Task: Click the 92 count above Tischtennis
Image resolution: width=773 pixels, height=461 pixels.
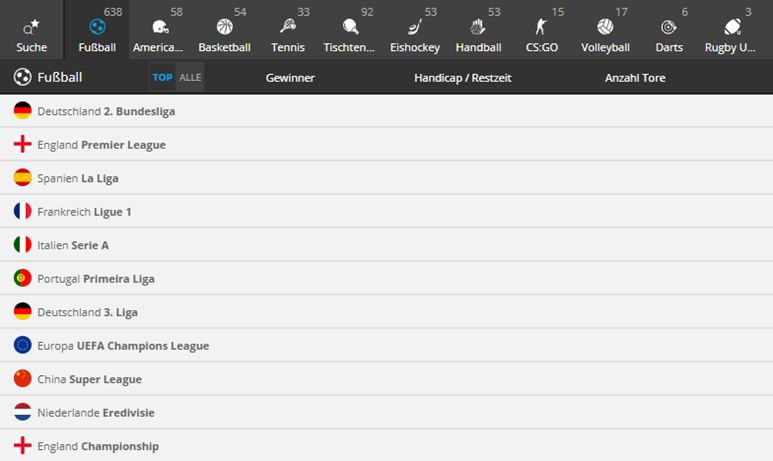Action: click(x=367, y=12)
